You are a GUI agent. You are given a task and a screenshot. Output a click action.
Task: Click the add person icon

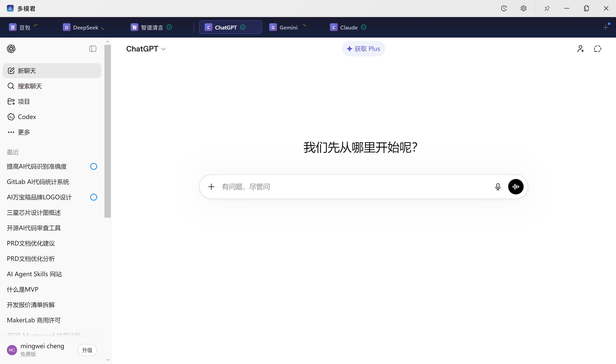tap(580, 48)
